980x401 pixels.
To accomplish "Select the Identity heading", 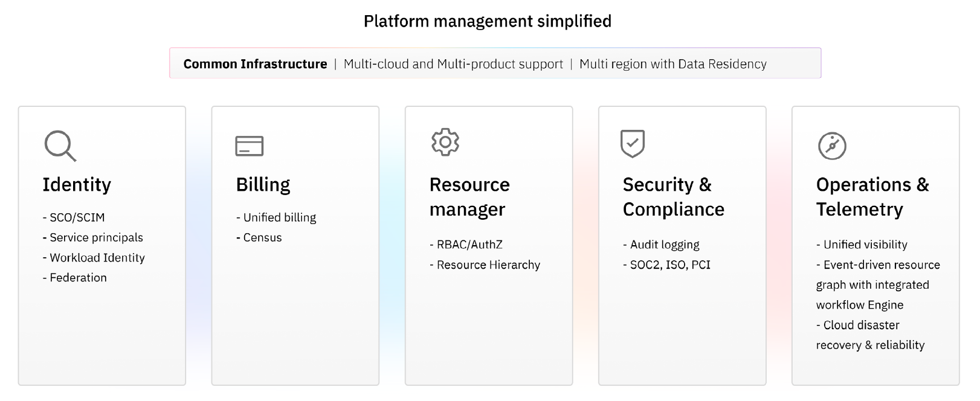I will click(77, 184).
